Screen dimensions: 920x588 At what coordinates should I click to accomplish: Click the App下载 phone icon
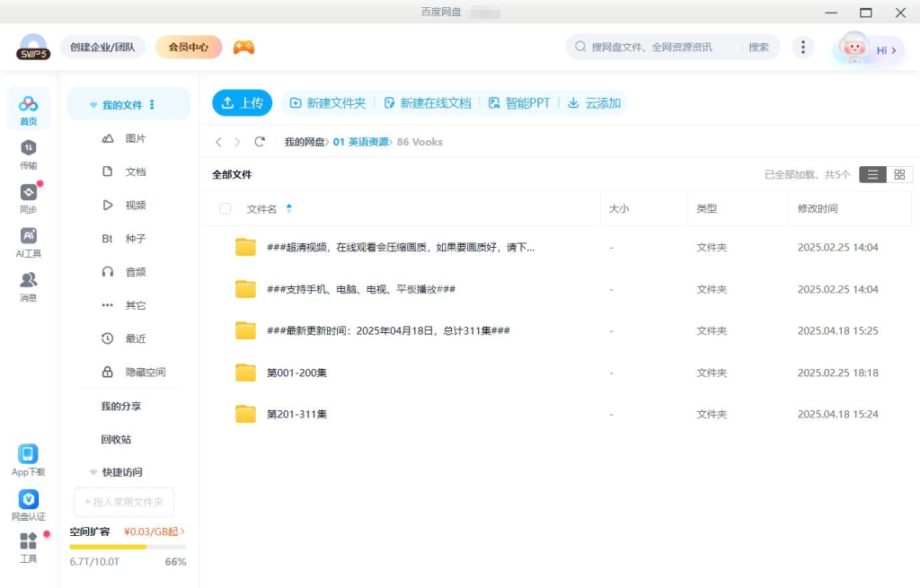[29, 454]
